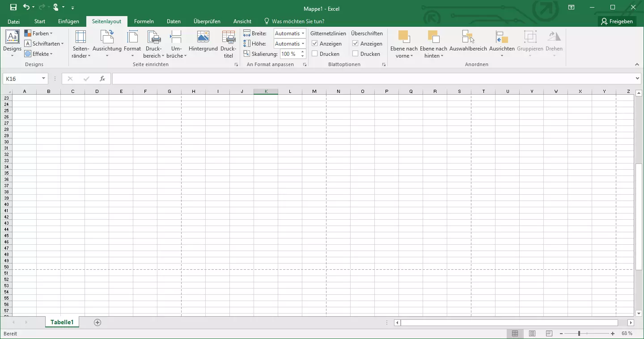Click the Druckbereich print area icon

click(154, 37)
